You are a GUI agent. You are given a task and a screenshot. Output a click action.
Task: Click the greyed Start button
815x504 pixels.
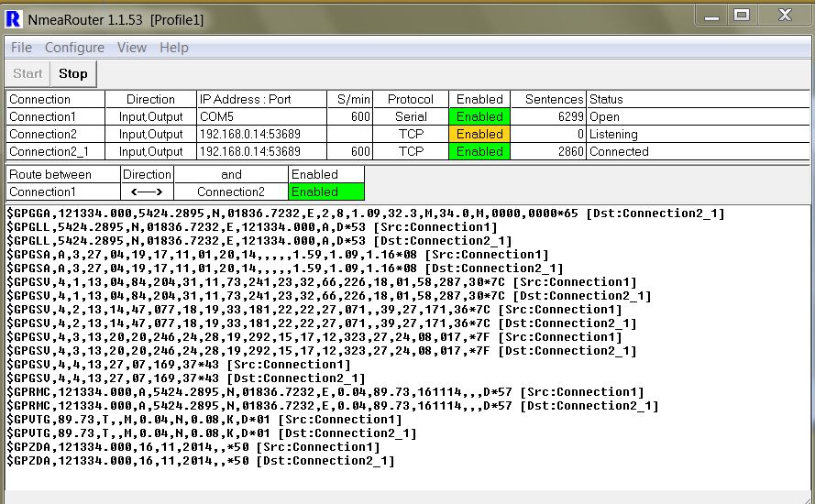point(28,73)
